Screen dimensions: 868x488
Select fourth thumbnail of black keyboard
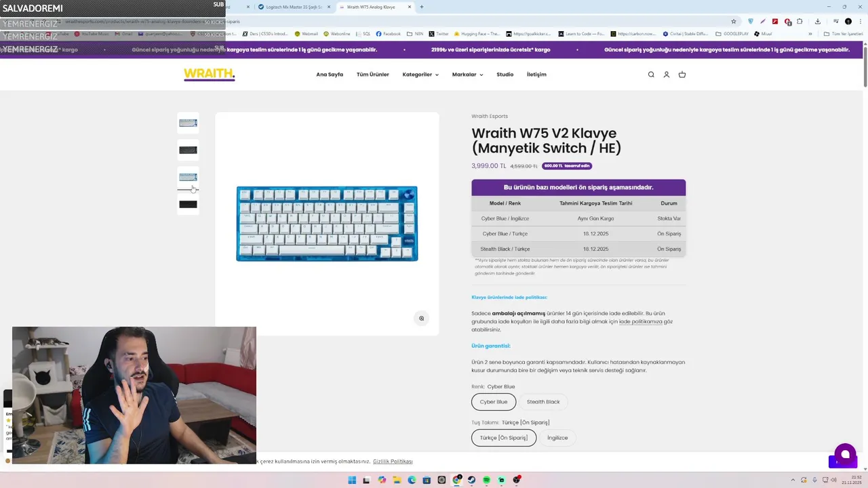(x=188, y=204)
